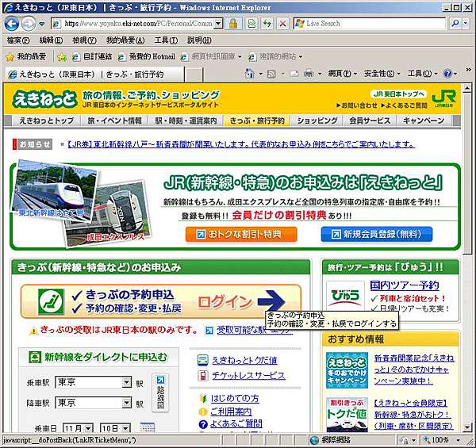Stop loading with red X icon
Image resolution: width=476 pixels, height=448 pixels.
(282, 23)
